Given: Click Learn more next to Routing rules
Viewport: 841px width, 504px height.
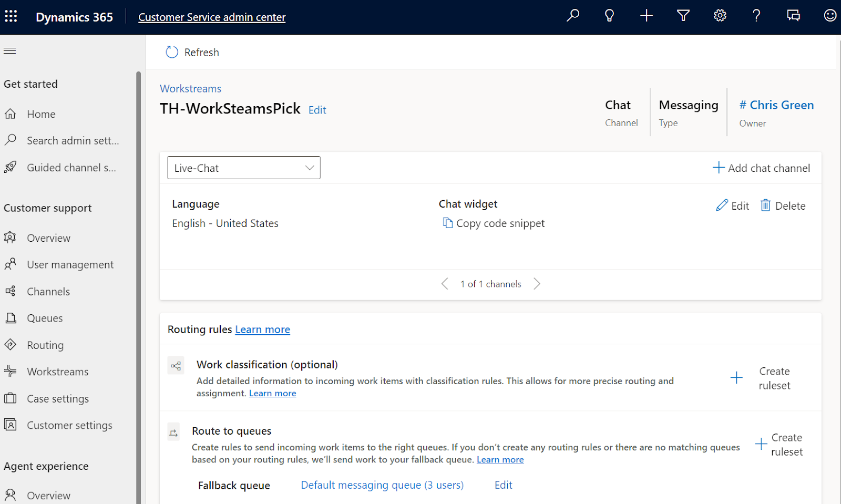Looking at the screenshot, I should pyautogui.click(x=262, y=330).
